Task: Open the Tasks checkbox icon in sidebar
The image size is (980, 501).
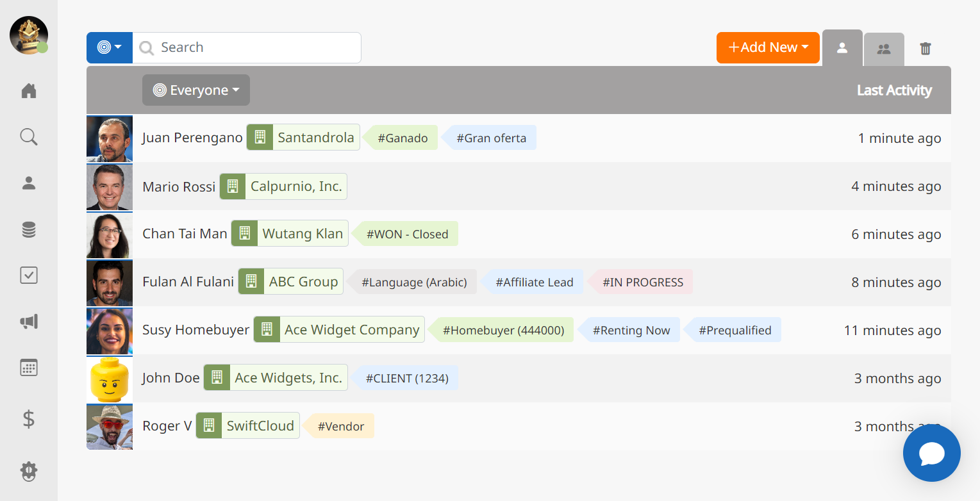Action: [x=28, y=275]
